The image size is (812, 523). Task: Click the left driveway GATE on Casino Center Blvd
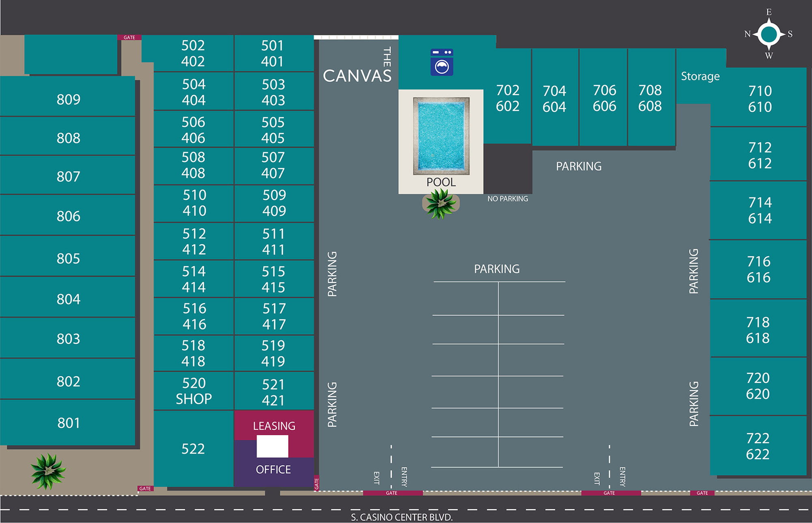(393, 493)
